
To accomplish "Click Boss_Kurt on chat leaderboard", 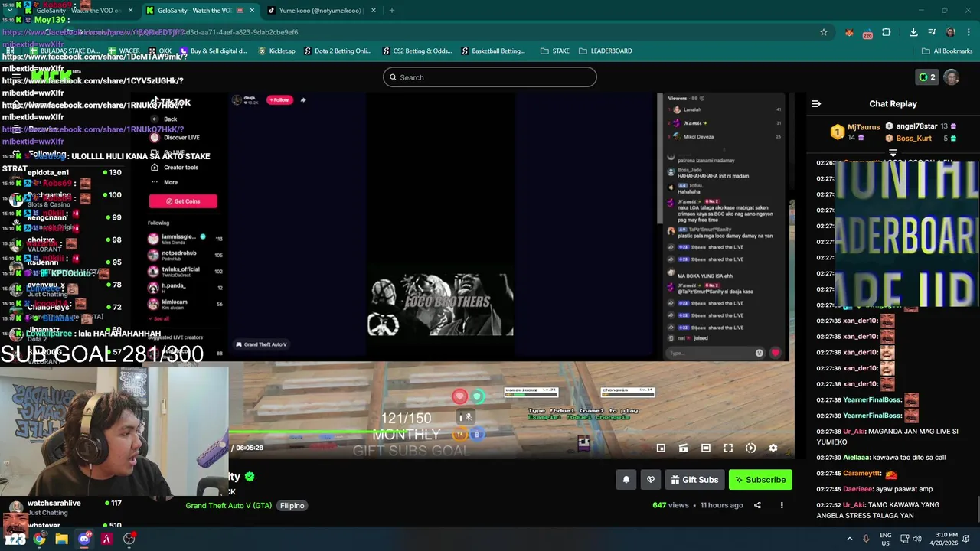I will 913,139.
